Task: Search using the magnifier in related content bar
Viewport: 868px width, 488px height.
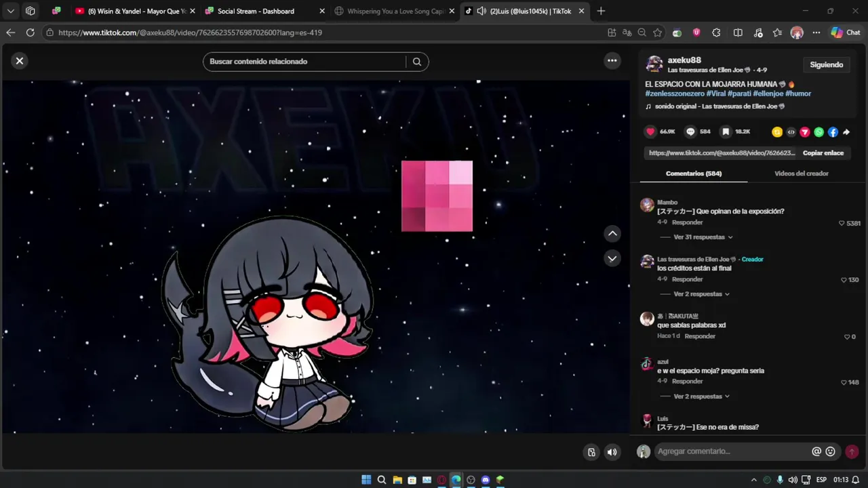Action: pos(417,62)
